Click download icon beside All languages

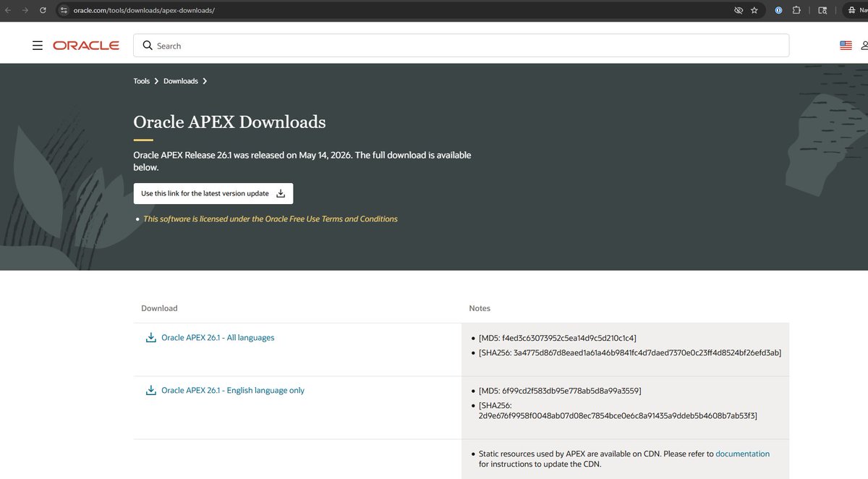click(x=151, y=338)
